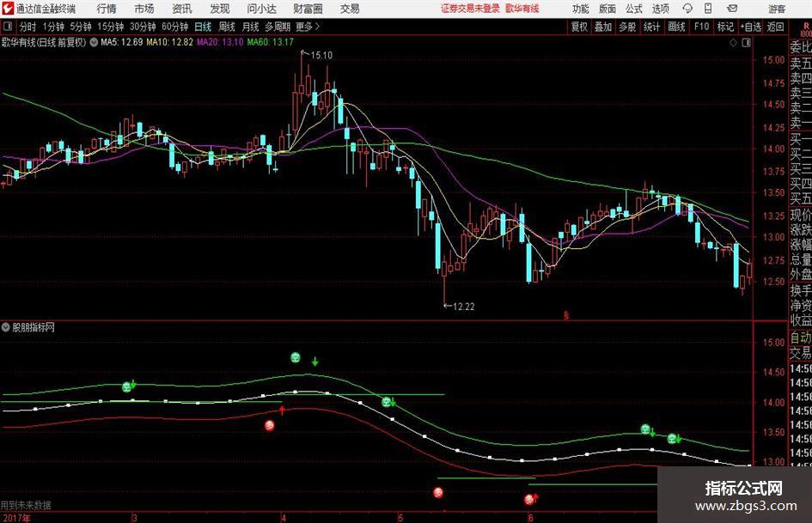The image size is (812, 523).
Task: Click the 画线 drawing button
Action: [676, 27]
